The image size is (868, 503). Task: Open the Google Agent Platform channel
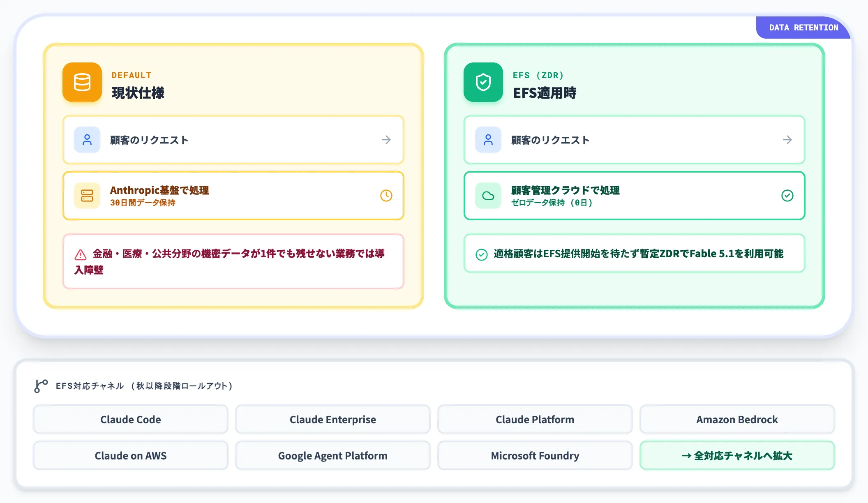pos(333,456)
